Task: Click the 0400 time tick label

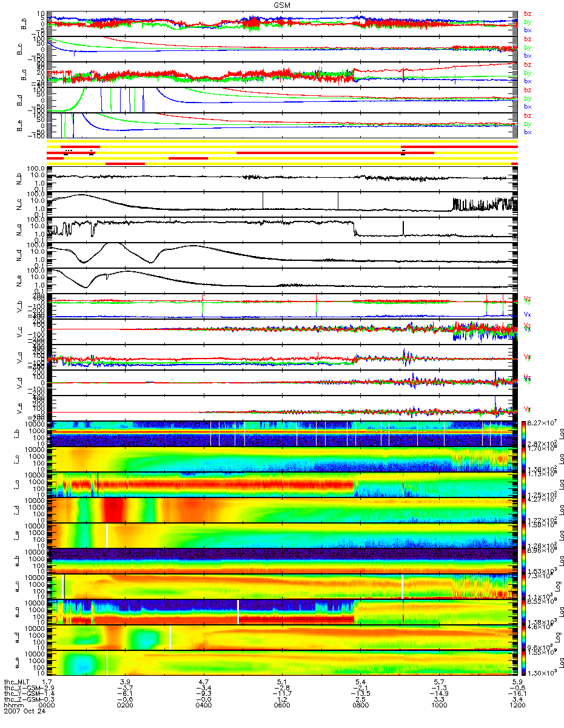Action: [x=203, y=705]
